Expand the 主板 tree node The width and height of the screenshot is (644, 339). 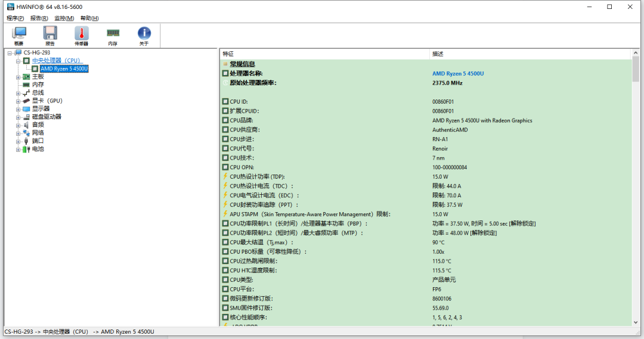[x=18, y=77]
